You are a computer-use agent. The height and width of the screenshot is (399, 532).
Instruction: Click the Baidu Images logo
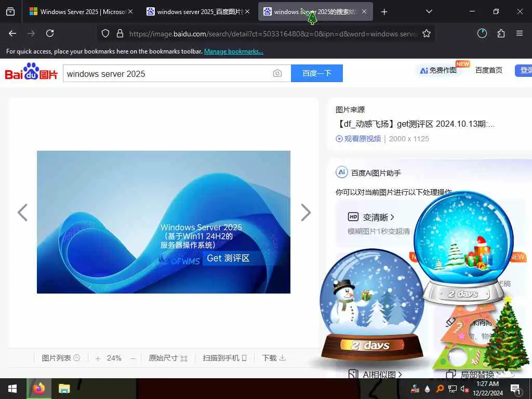click(31, 71)
